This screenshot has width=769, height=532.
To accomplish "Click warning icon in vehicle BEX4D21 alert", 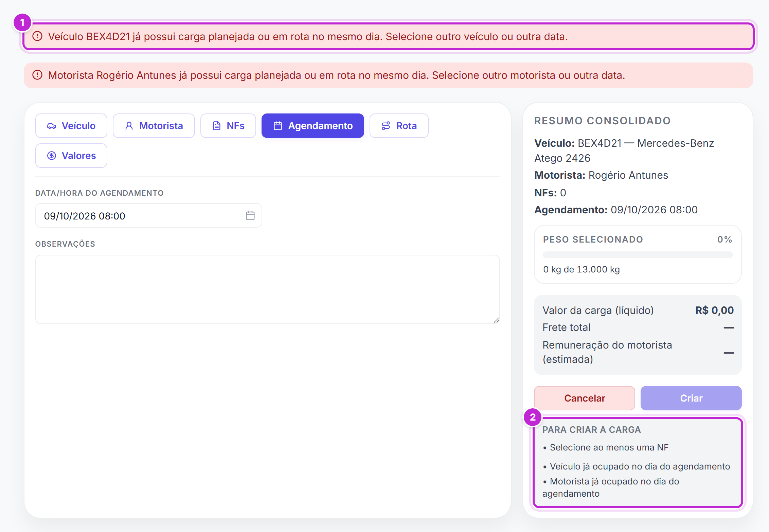I will tap(37, 36).
